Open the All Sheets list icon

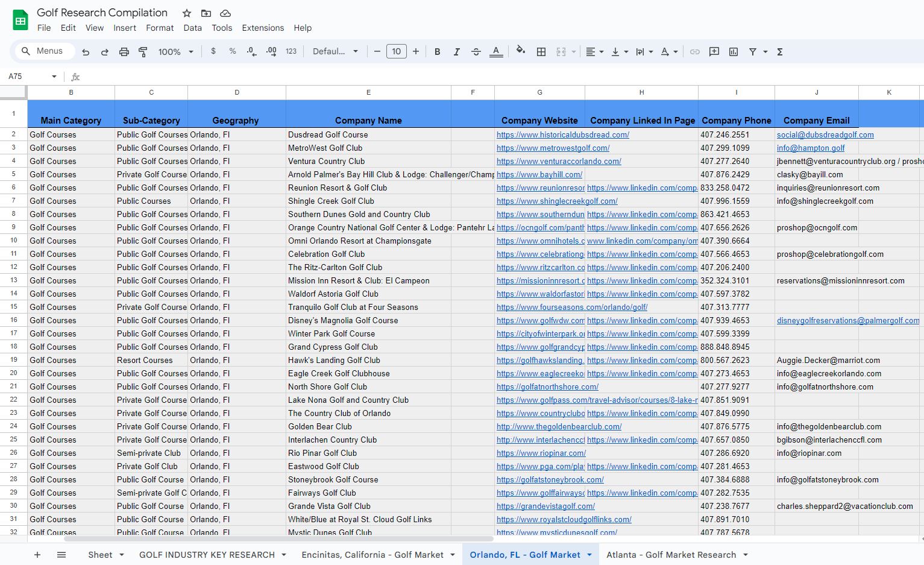(61, 555)
